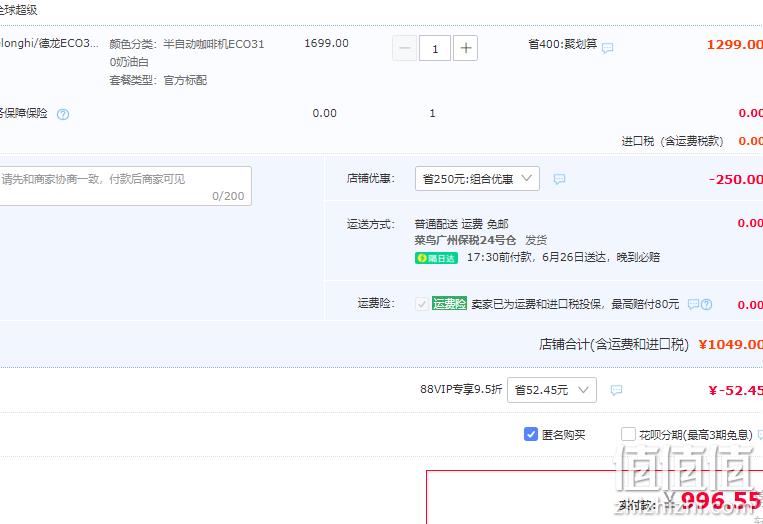Uncheck the 匿名购买 checkbox
This screenshot has height=524, width=763.
530,434
